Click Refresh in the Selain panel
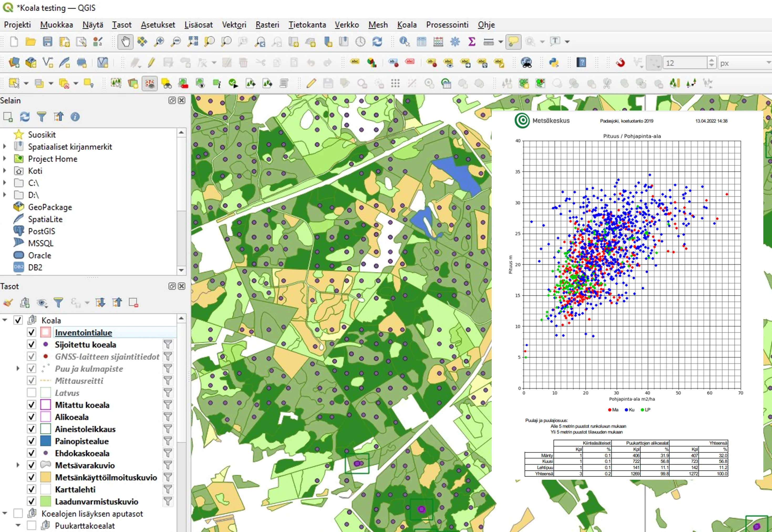 (x=25, y=117)
